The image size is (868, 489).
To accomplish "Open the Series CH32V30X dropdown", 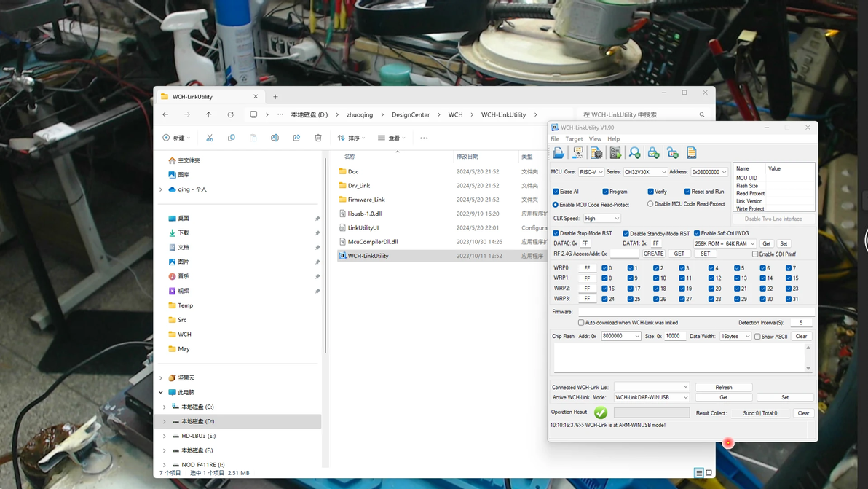I will click(645, 172).
